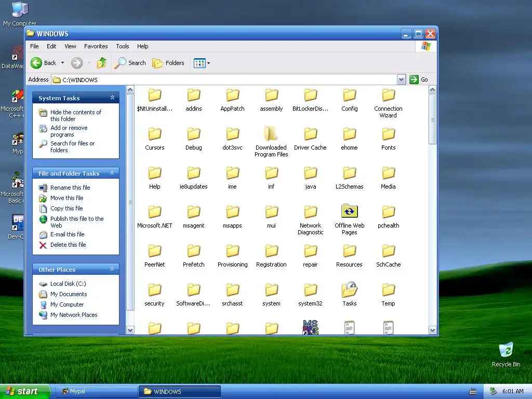This screenshot has height=399, width=532.
Task: Open the Edit menu
Action: (51, 46)
